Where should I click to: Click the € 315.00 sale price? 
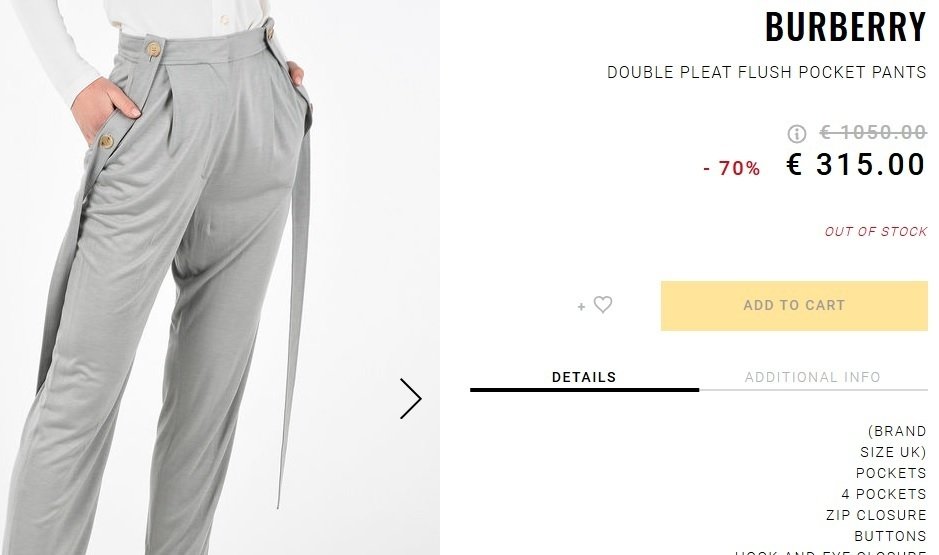(x=856, y=164)
